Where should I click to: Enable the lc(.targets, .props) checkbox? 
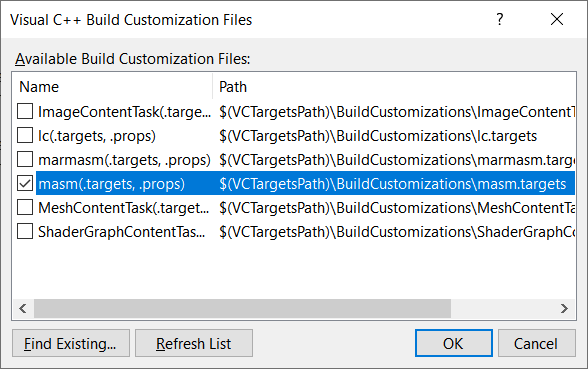point(25,136)
